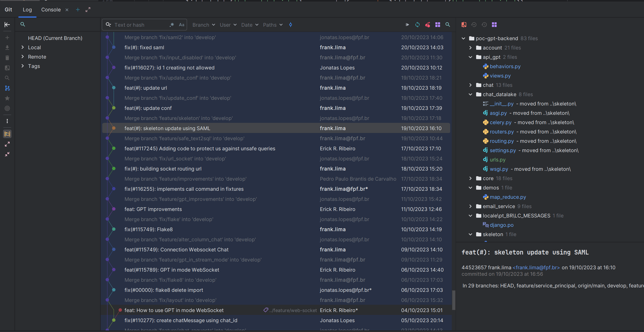
Task: Expand the Remote branches node
Action: coord(23,57)
